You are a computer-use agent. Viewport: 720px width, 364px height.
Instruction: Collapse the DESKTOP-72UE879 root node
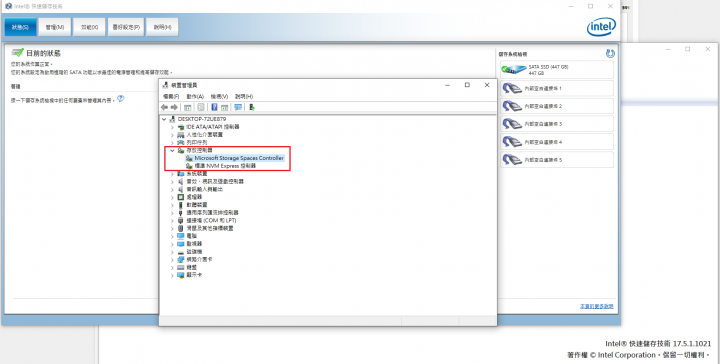[x=164, y=119]
